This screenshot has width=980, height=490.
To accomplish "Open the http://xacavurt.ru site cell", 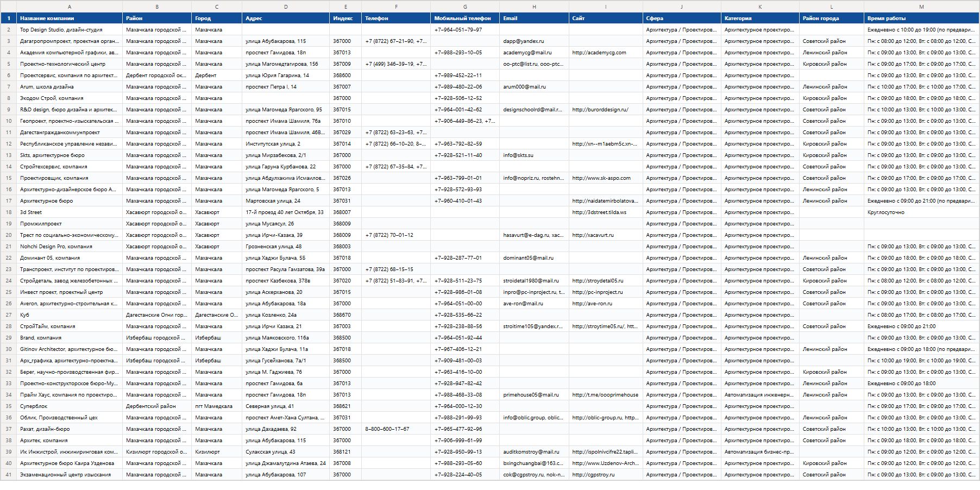I will click(606, 235).
